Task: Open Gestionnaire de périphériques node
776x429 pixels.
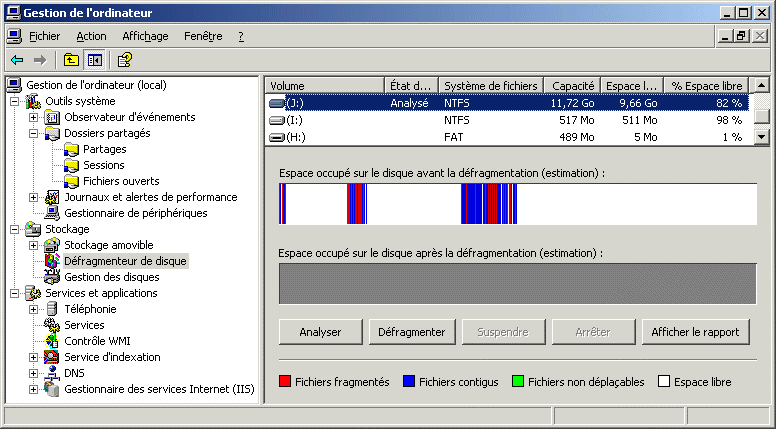Action: coord(135,213)
